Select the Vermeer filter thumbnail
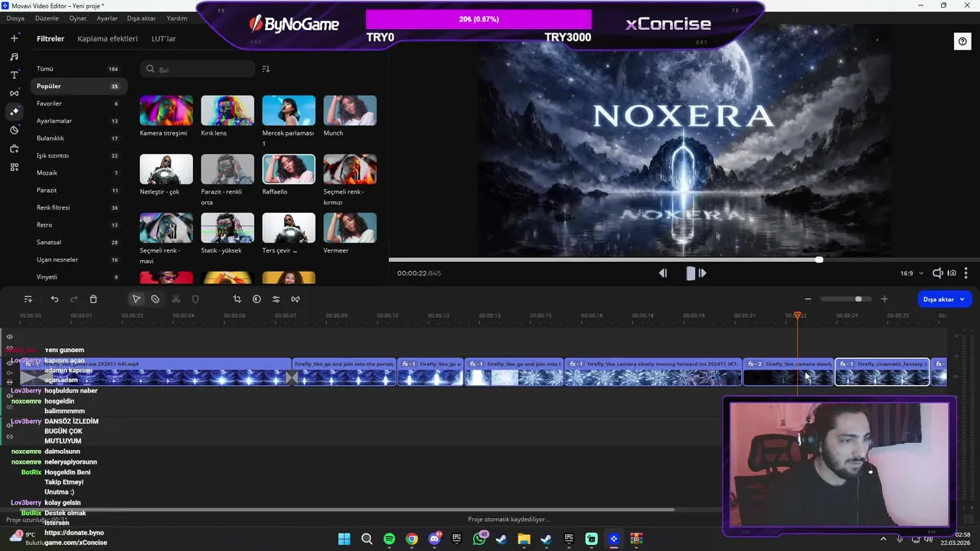 [x=350, y=228]
